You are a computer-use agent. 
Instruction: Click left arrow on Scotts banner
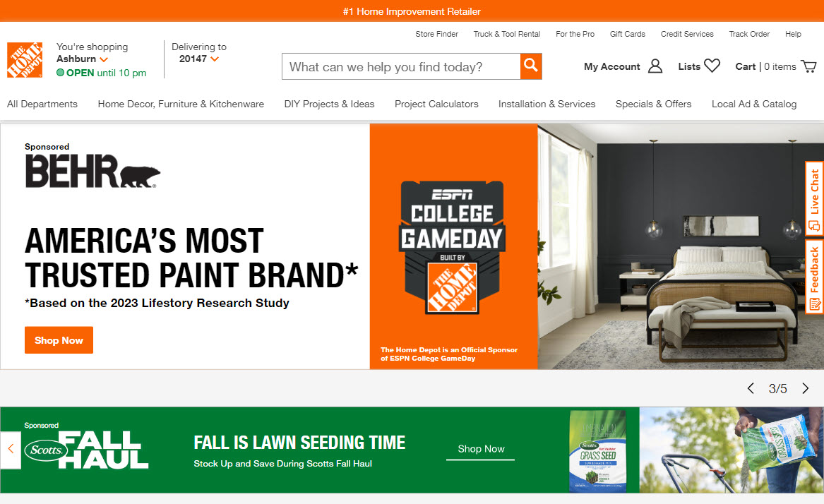pyautogui.click(x=11, y=449)
